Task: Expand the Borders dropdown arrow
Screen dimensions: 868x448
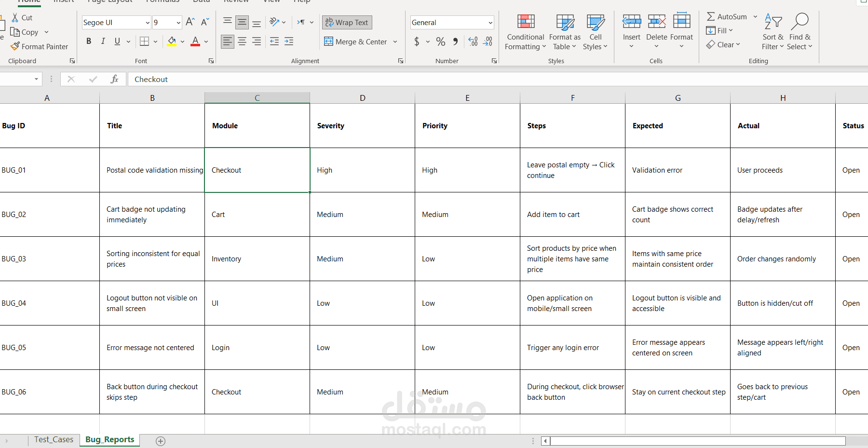Action: [x=155, y=41]
